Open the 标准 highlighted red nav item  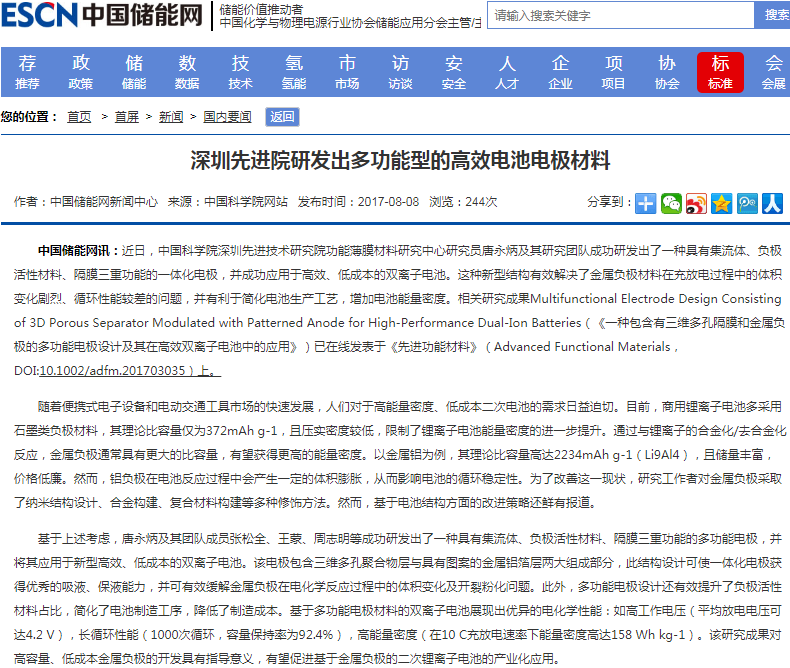coord(720,72)
